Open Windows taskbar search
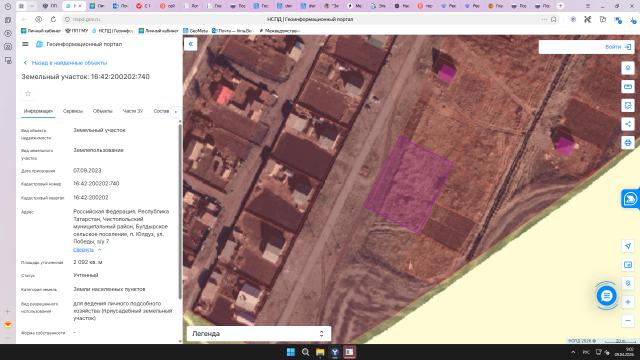This screenshot has width=640, height=360. (305, 352)
